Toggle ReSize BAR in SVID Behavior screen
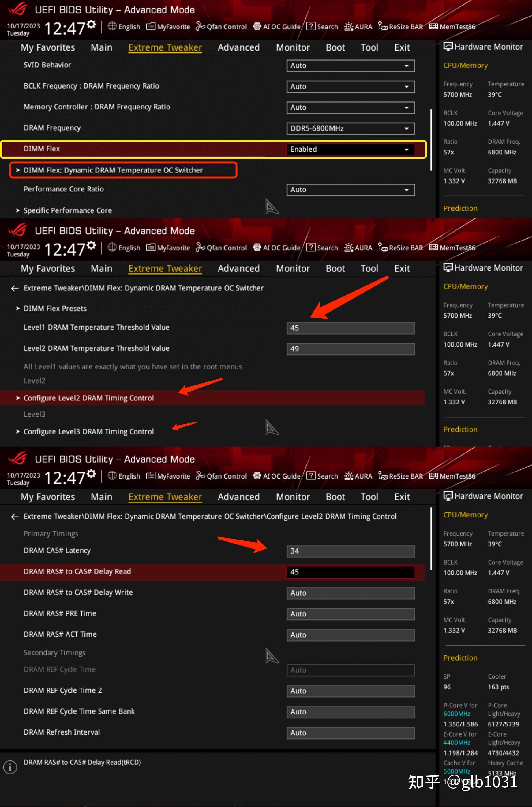Viewport: 532px width, 807px height. (x=401, y=26)
